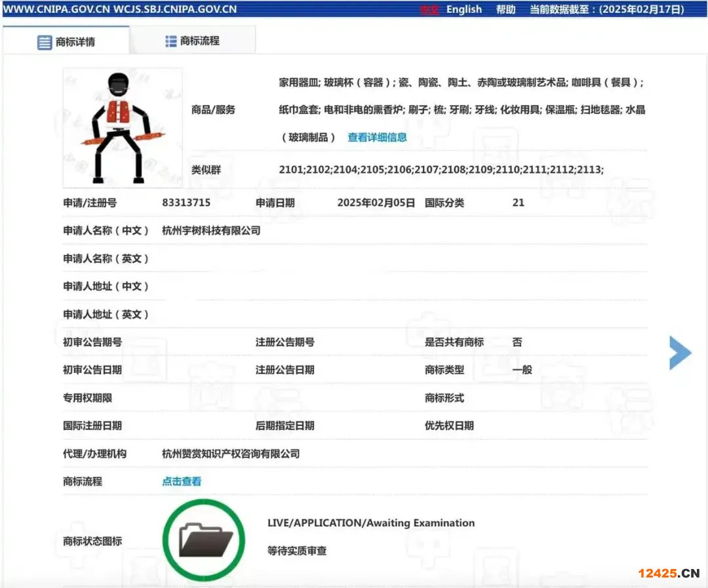
Task: Click applicant name 杭州宇树科技有限公司
Action: click(x=211, y=230)
